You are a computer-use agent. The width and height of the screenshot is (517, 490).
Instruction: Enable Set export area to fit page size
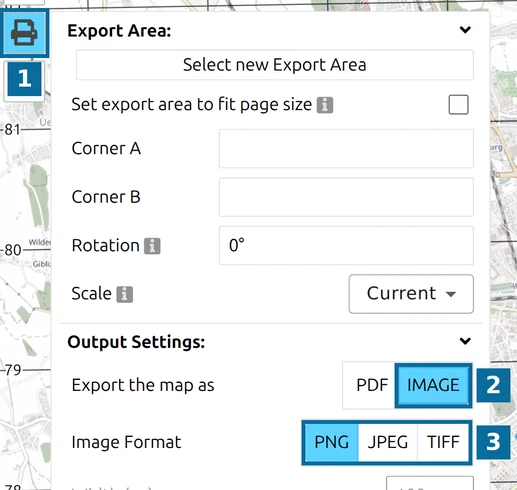(458, 105)
